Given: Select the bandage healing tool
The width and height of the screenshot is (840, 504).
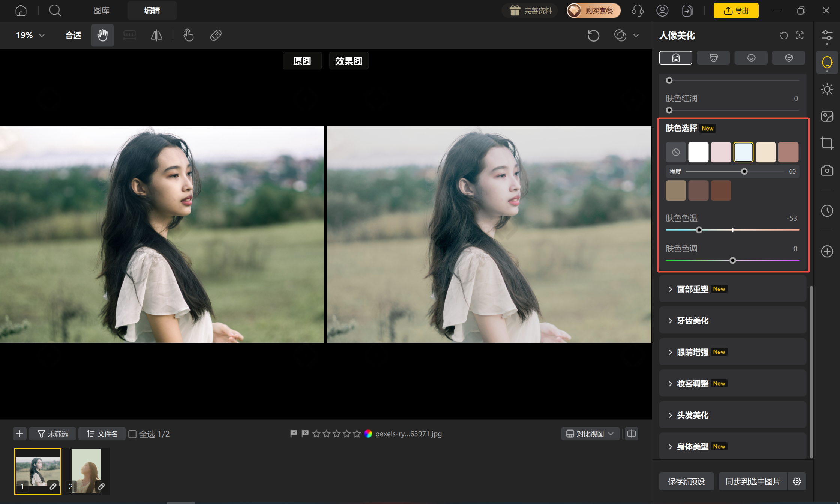Looking at the screenshot, I should [216, 35].
